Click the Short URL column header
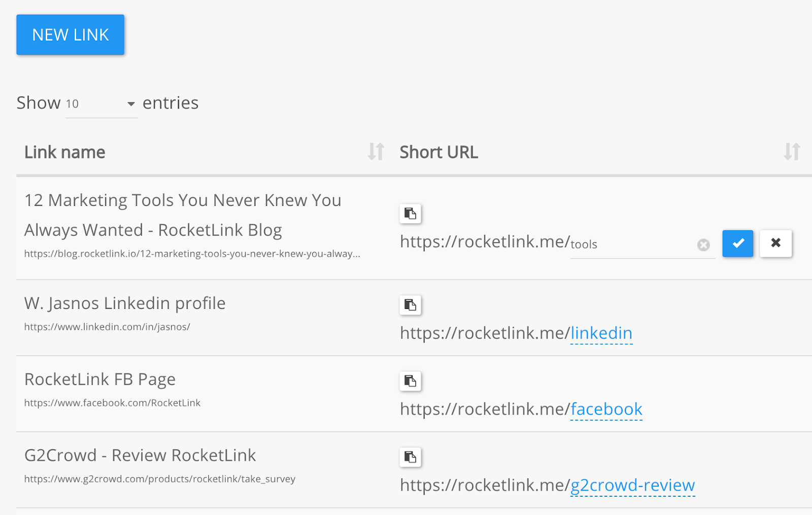This screenshot has height=515, width=812. 439,152
